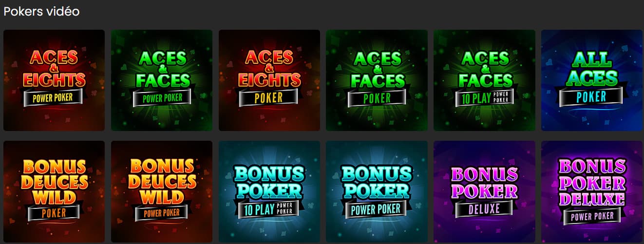Select the purple Bonus Poker Deluxe game
The width and height of the screenshot is (644, 244).
484,192
